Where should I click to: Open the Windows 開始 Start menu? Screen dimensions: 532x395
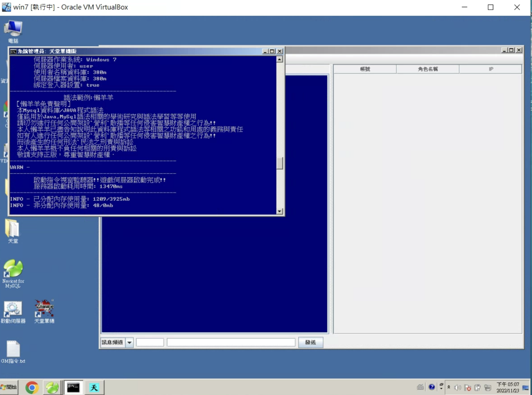click(x=9, y=387)
